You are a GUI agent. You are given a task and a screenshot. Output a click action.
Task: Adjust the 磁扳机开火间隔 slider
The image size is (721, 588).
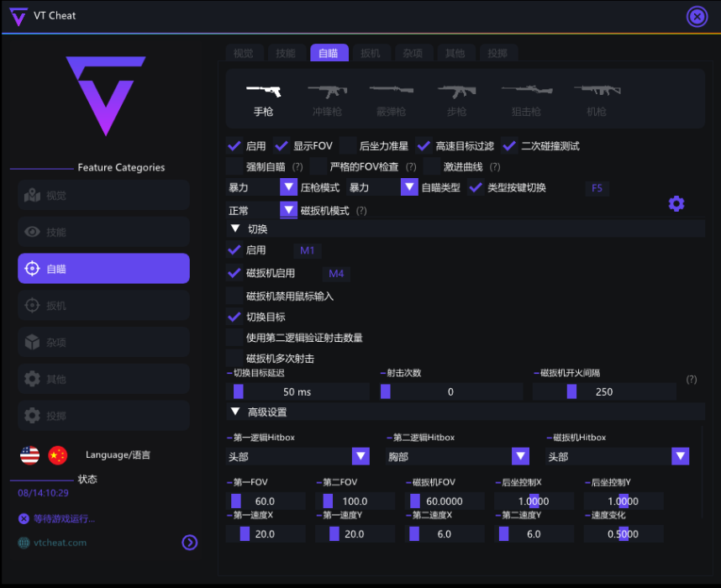pos(604,391)
